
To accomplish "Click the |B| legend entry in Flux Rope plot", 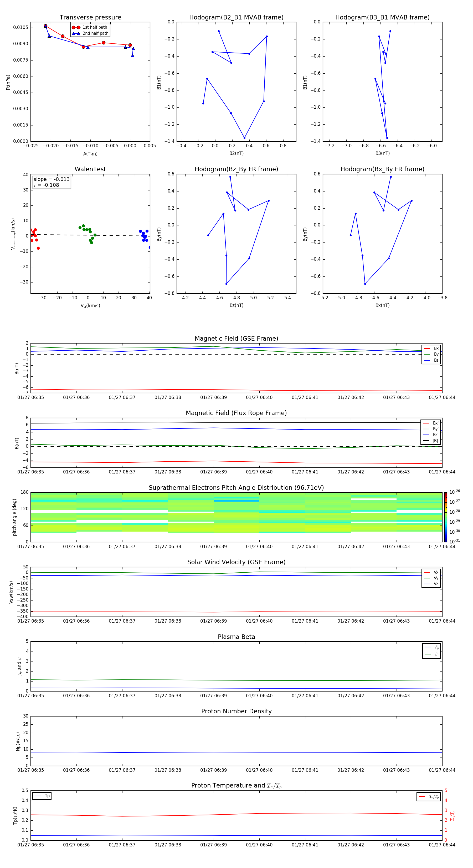I will [431, 441].
